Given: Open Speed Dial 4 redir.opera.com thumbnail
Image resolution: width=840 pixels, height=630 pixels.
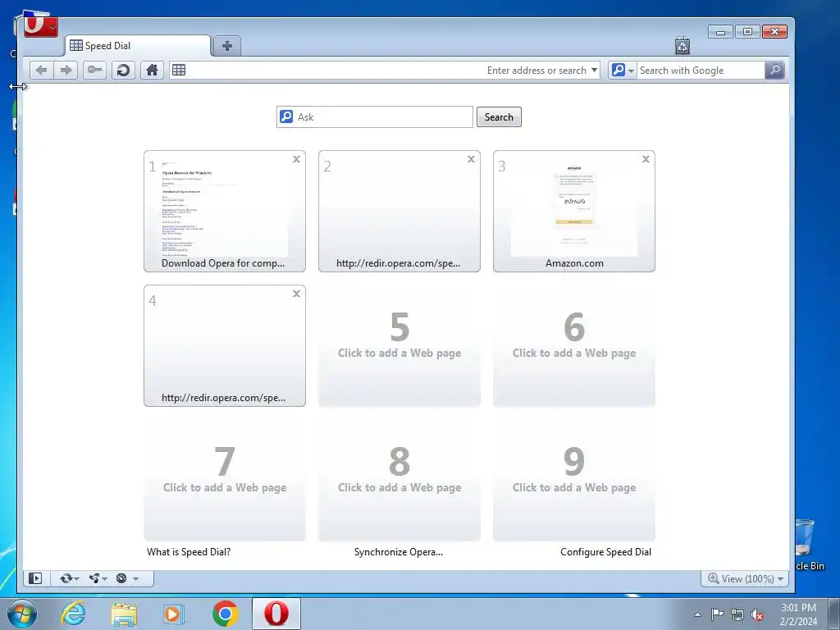Looking at the screenshot, I should click(x=225, y=345).
